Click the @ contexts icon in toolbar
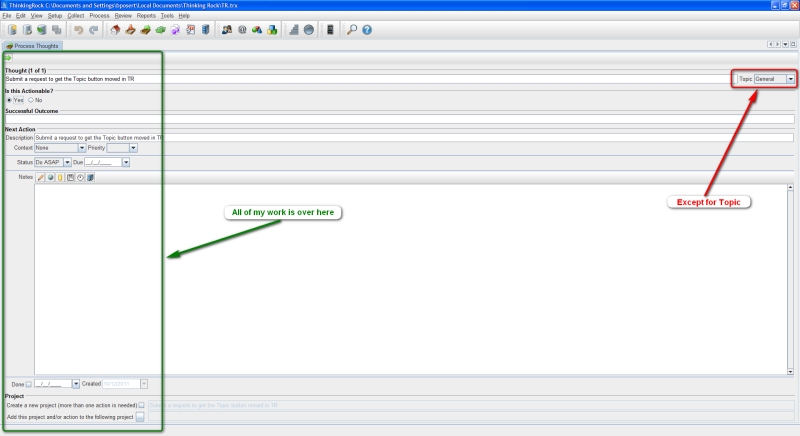This screenshot has width=800, height=436. [x=243, y=31]
